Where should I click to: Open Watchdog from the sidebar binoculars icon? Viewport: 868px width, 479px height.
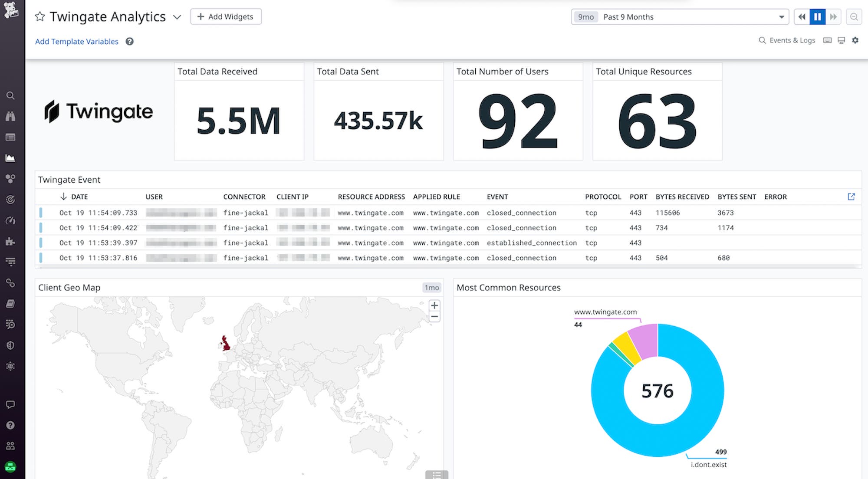11,116
